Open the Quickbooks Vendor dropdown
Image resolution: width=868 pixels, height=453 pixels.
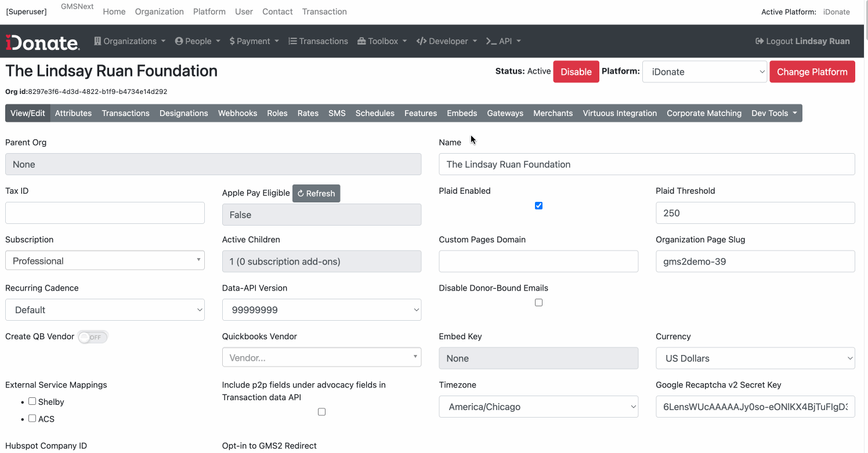point(321,358)
